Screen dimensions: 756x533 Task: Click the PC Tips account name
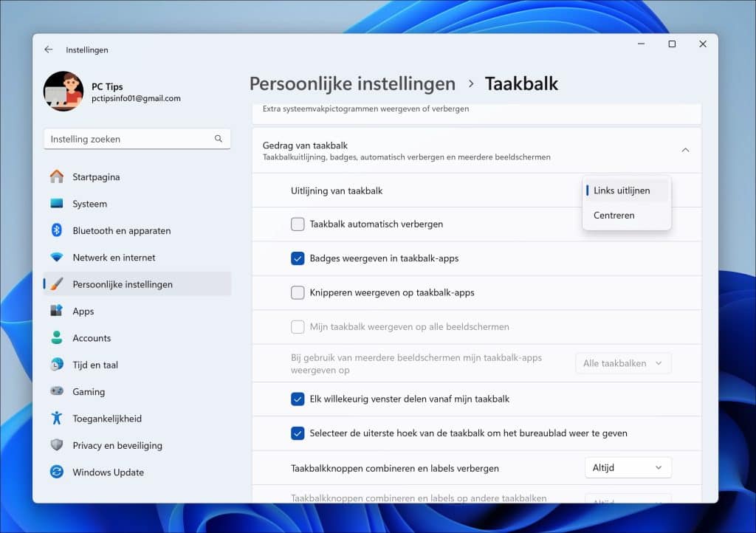coord(107,87)
